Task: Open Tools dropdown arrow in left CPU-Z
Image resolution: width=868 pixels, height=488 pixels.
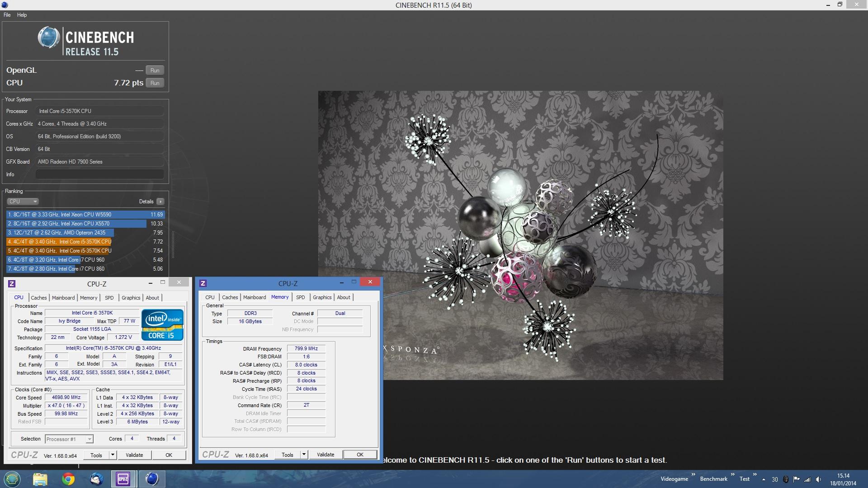Action: point(113,455)
